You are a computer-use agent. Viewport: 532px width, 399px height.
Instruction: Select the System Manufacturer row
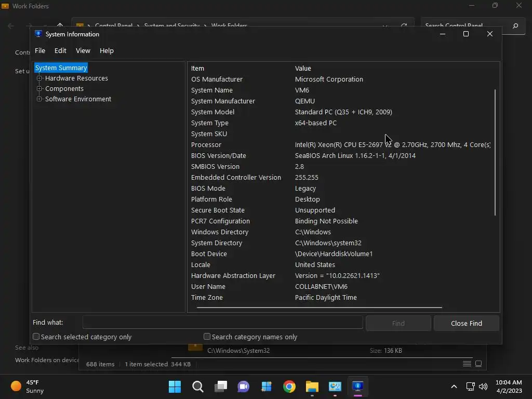(x=340, y=101)
